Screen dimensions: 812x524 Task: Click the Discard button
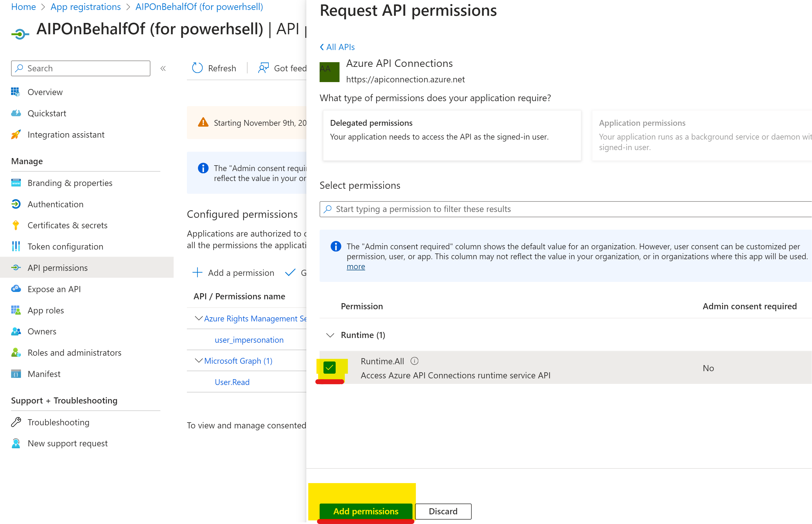pos(443,511)
